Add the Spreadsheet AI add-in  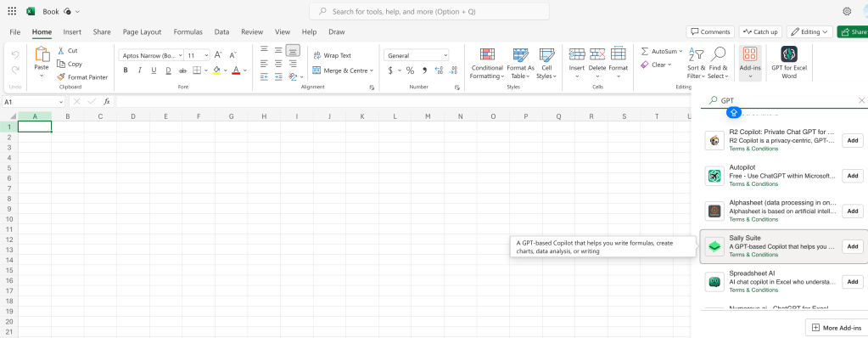tap(853, 282)
